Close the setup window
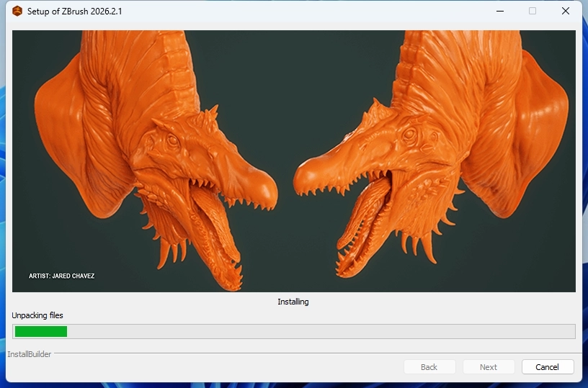Viewport: 588px width, 388px height. 566,12
